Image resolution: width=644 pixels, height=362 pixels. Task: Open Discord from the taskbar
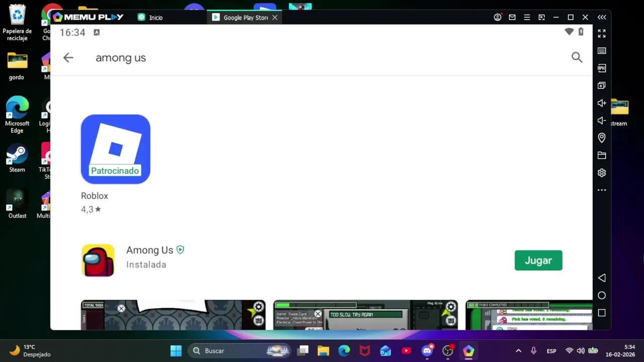pos(427,351)
